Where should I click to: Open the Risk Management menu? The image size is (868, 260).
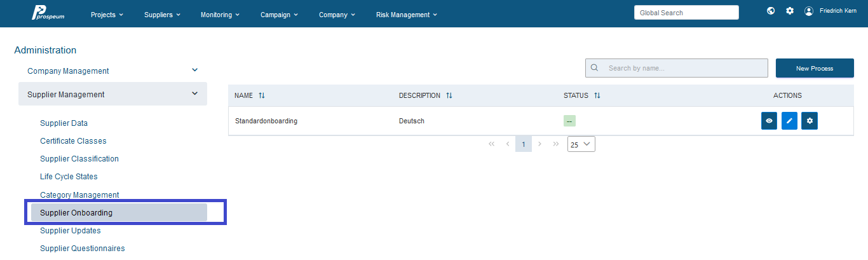(x=407, y=15)
